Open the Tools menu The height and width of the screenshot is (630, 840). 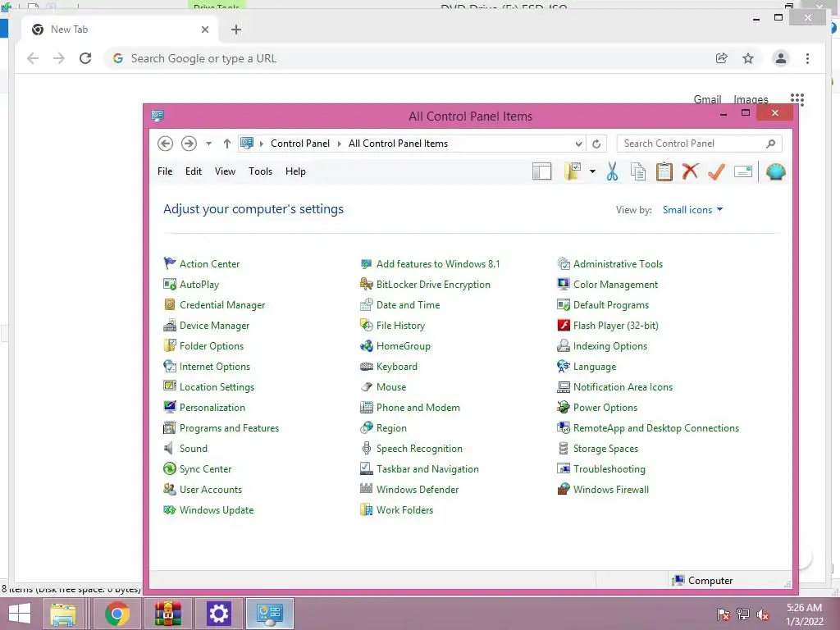pos(260,171)
